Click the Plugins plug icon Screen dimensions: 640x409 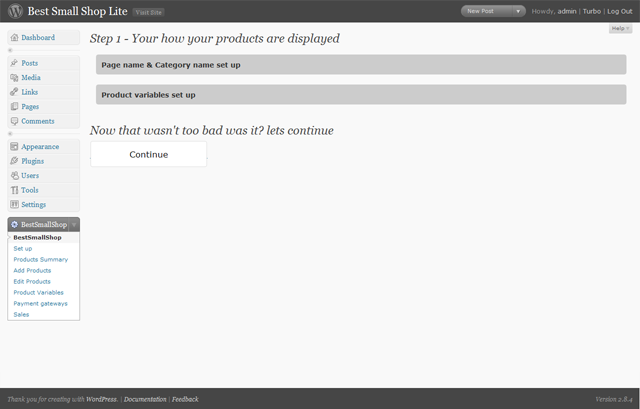pyautogui.click(x=14, y=161)
